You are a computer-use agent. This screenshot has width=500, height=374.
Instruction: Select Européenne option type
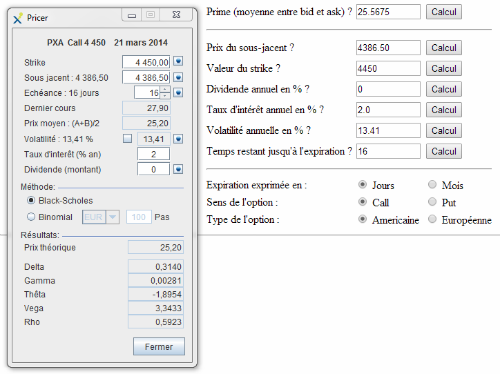pyautogui.click(x=432, y=219)
